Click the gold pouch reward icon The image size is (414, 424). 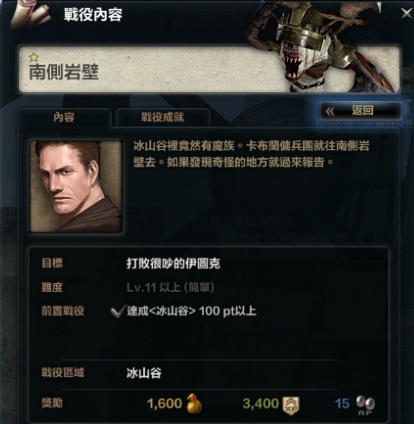click(194, 404)
